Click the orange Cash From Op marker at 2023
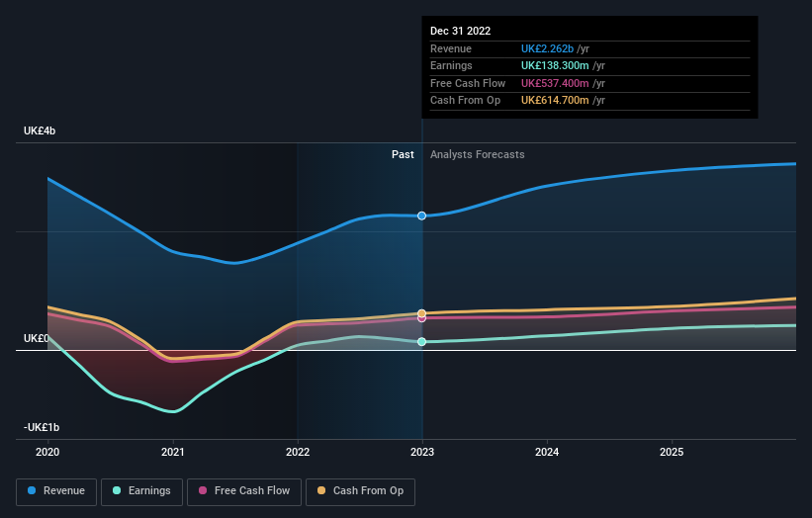This screenshot has height=518, width=812. [422, 313]
